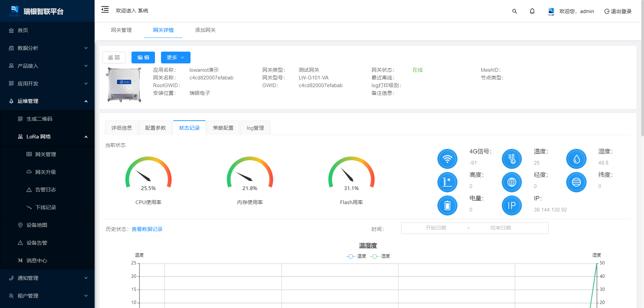This screenshot has height=308, width=644.
Task: Click the 租户管理 sidebar icon
Action: click(11, 296)
